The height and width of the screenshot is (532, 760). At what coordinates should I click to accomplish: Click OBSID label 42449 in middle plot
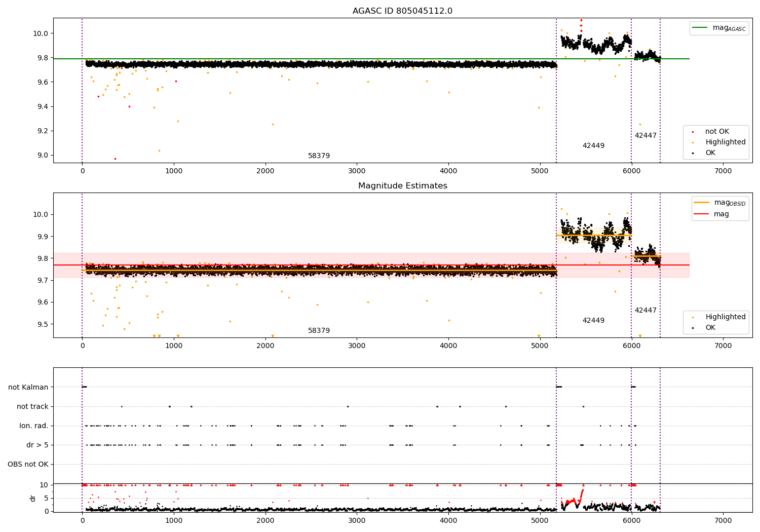pos(593,321)
